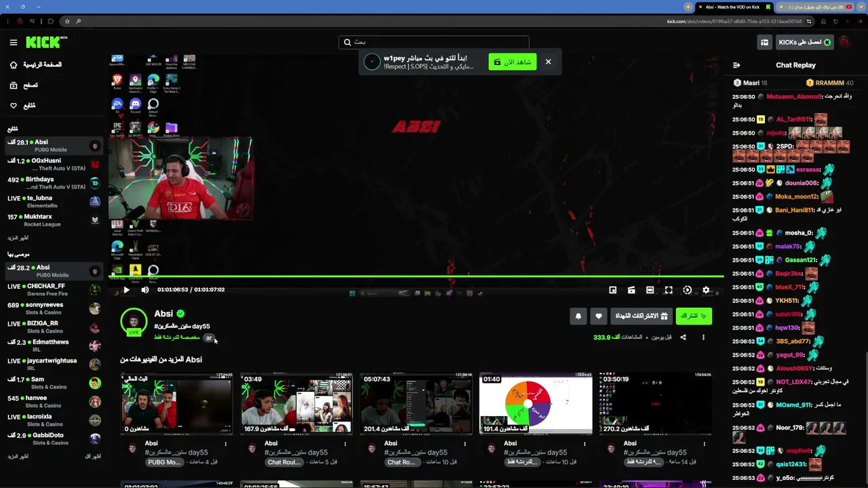Seek on the green video progress bar

click(x=416, y=277)
